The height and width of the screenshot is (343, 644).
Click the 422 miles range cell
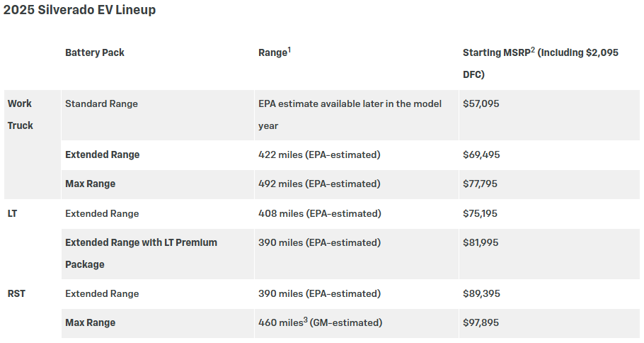[x=319, y=154]
